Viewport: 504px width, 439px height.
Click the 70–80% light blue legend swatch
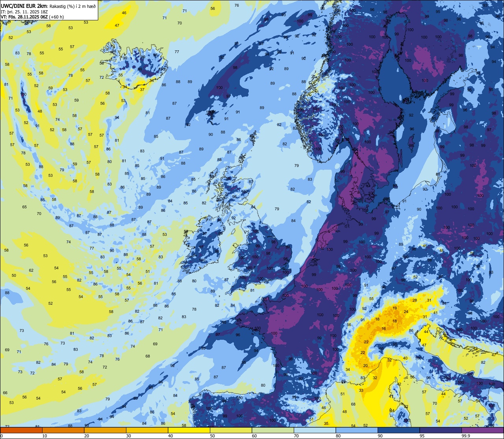[x=315, y=430]
